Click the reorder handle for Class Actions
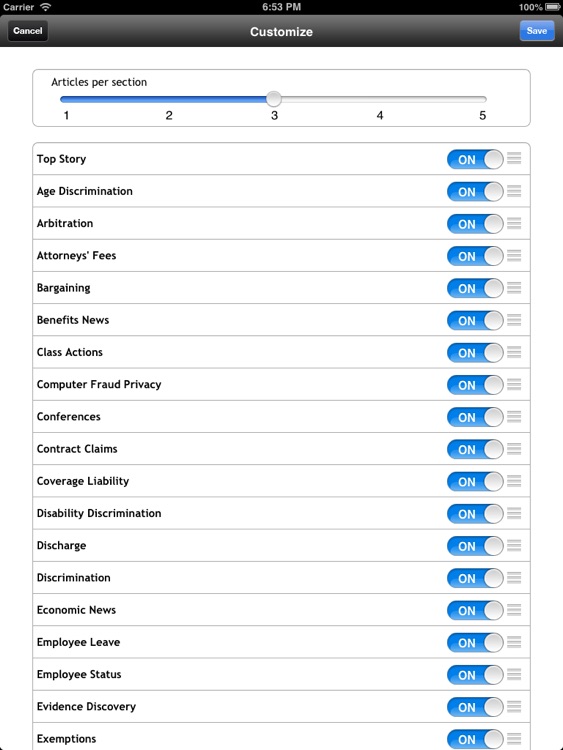Screen dimensions: 563x750 coord(514,352)
